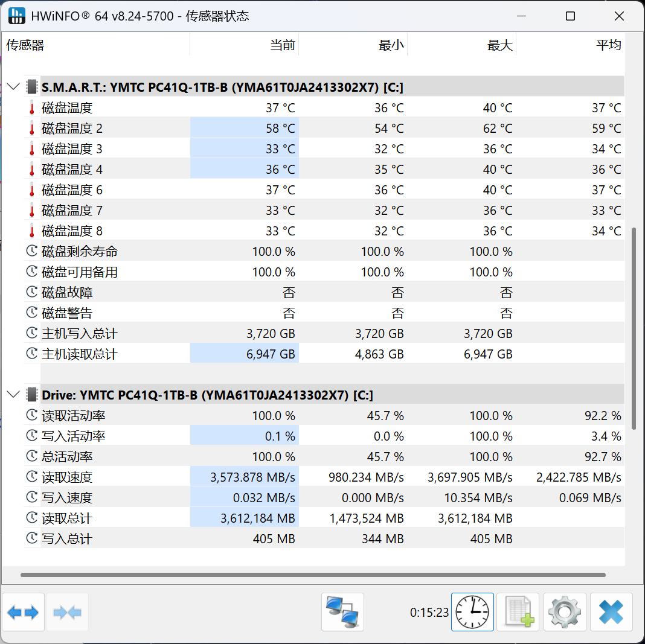Select the 读取活动率 row
The image size is (645, 644).
(324, 415)
